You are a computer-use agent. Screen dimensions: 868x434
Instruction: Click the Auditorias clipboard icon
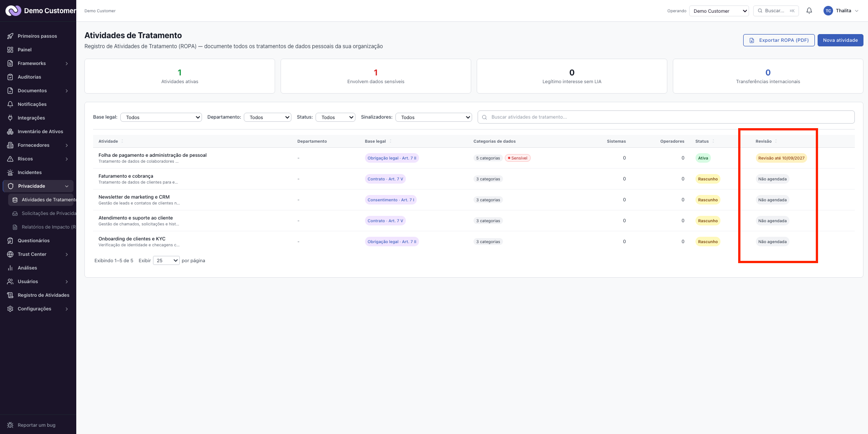[10, 77]
